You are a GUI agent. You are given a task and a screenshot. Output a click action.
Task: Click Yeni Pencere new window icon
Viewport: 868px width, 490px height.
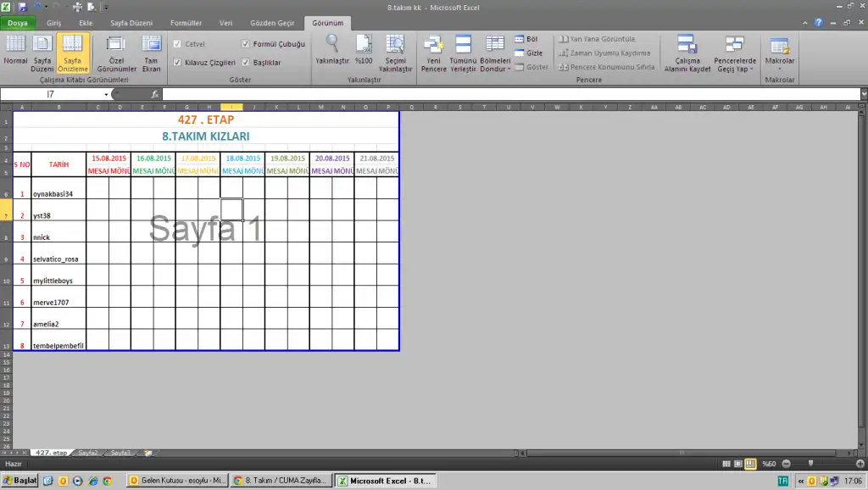pos(433,52)
